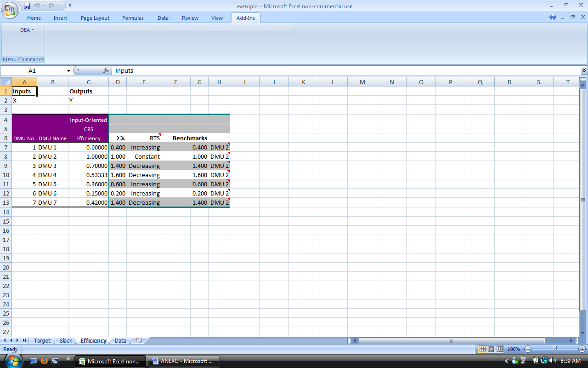Click the vertical scrollbar thumb
Screen dimensions: 588x368
click(x=583, y=199)
